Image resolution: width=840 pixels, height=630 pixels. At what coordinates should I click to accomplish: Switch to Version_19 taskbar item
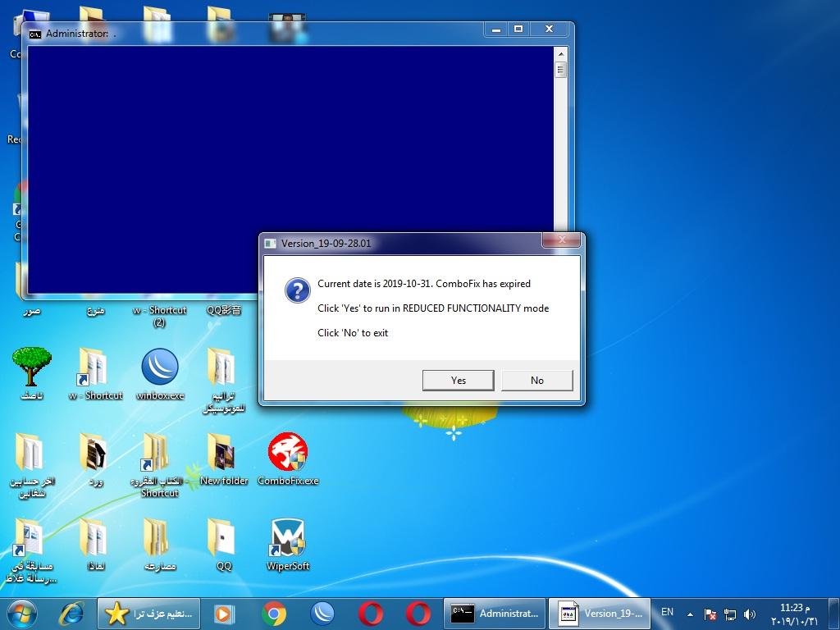(x=600, y=614)
